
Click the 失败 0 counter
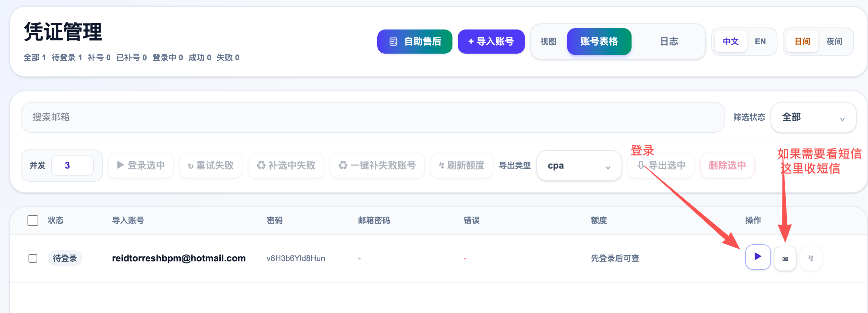[x=228, y=58]
